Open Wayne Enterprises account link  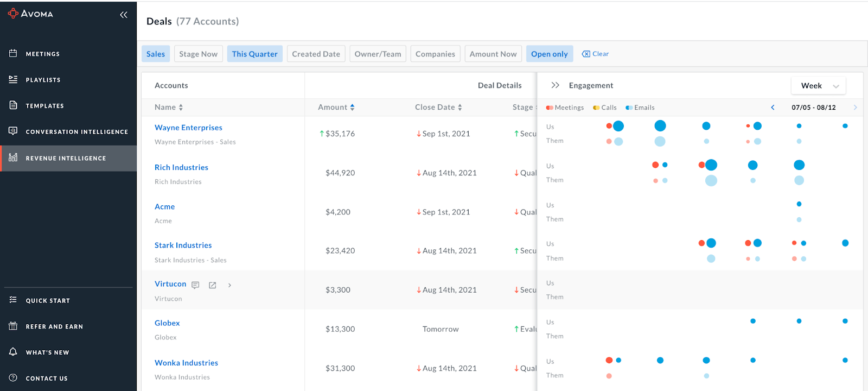click(x=188, y=128)
